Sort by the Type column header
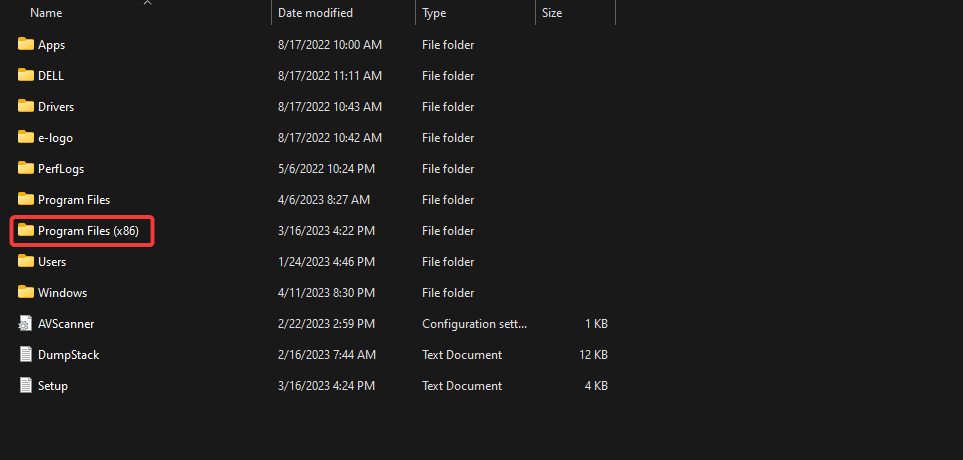The height and width of the screenshot is (460, 963). (x=434, y=13)
